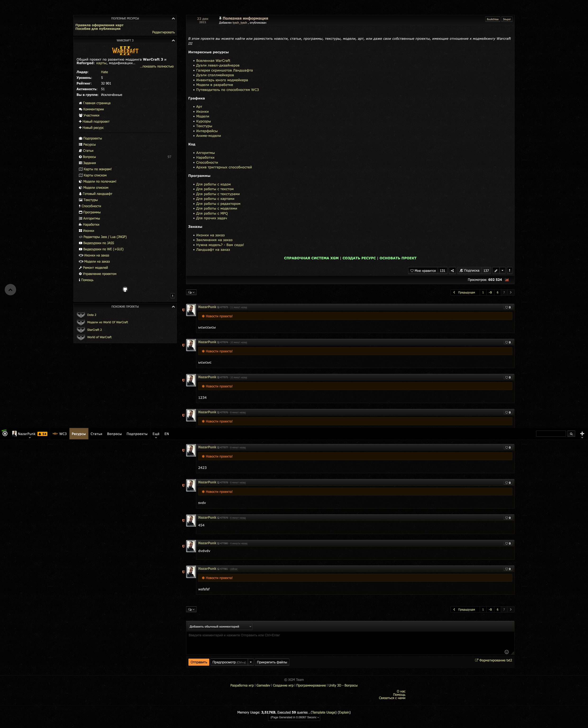
Task: Click the GitHub cat icon in the sidebar
Action: click(x=125, y=289)
